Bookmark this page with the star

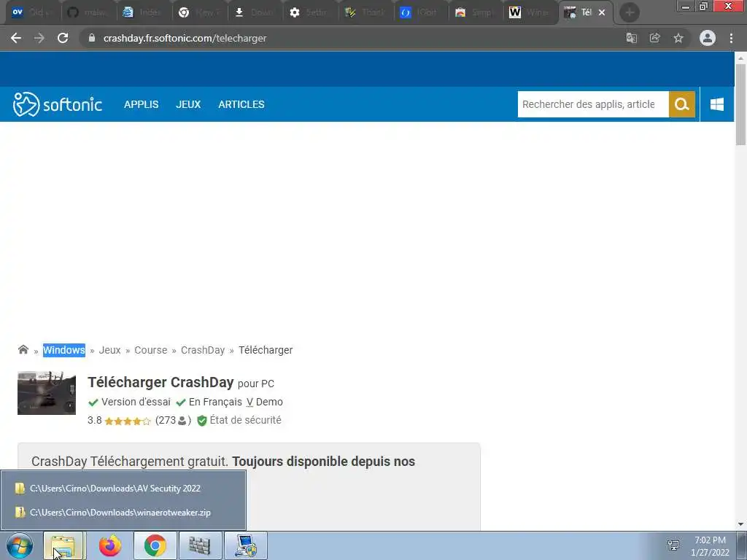click(x=678, y=38)
